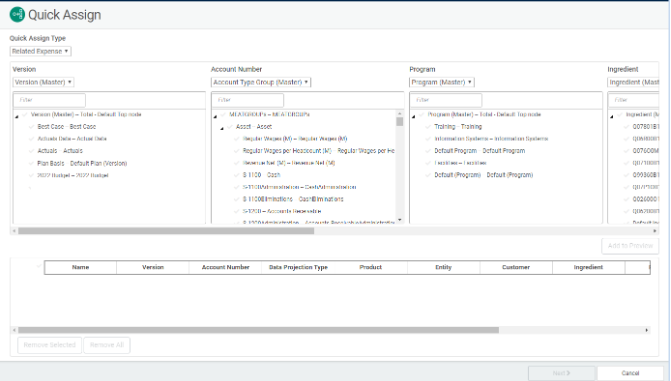Check the Information Systems program
Image resolution: width=671 pixels, height=381 pixels.
click(x=428, y=139)
